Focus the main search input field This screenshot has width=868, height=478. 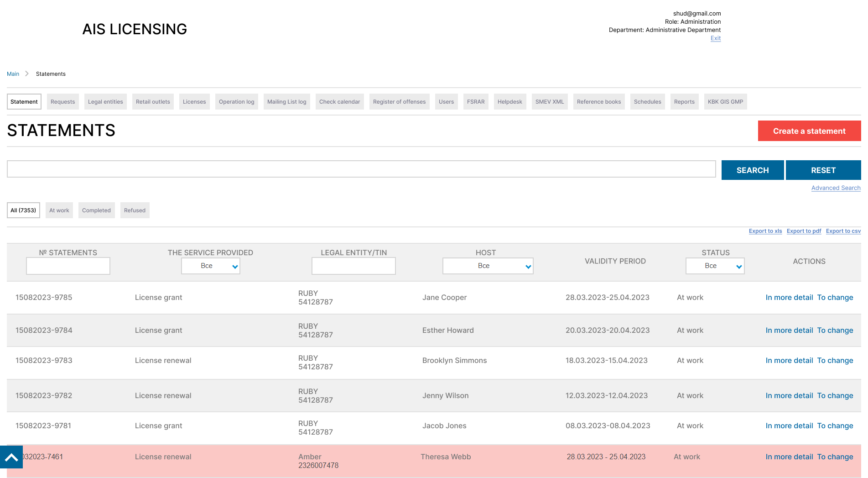coord(361,169)
